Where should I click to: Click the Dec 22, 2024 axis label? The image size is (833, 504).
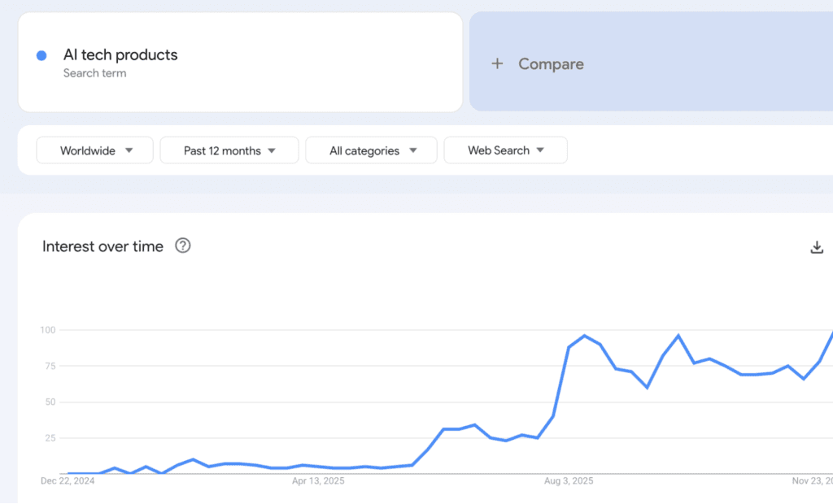tap(68, 480)
